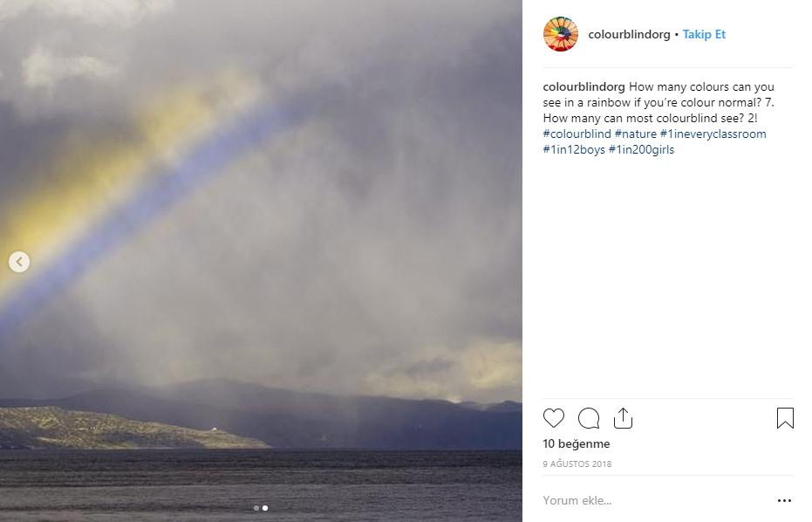Open comments with the speech bubble icon
This screenshot has height=522, width=812.
(588, 418)
